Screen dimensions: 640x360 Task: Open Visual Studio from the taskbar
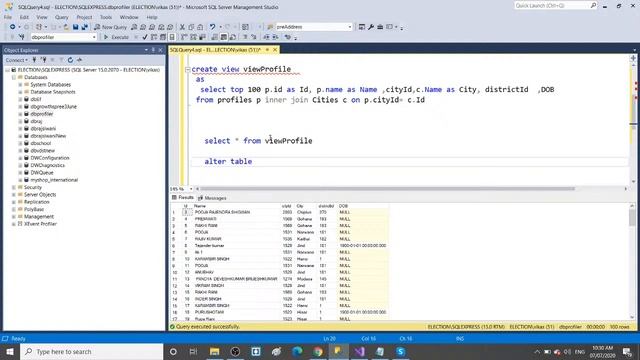359,351
